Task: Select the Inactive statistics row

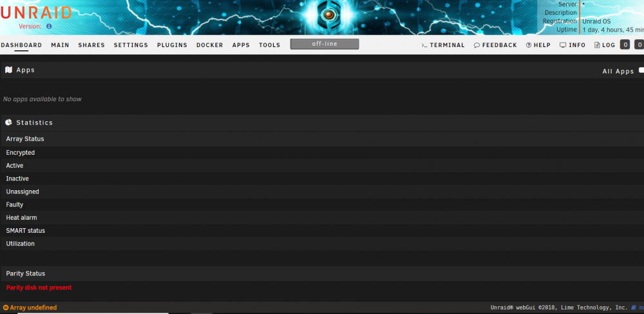Action: point(322,179)
